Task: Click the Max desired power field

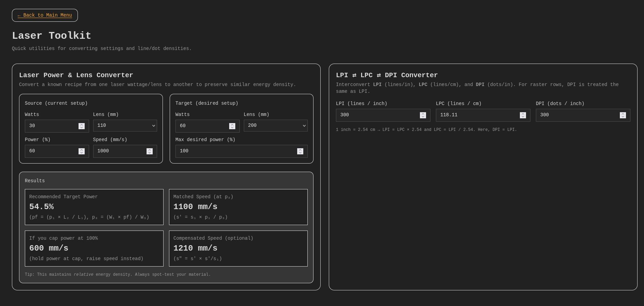Action: coord(235,151)
